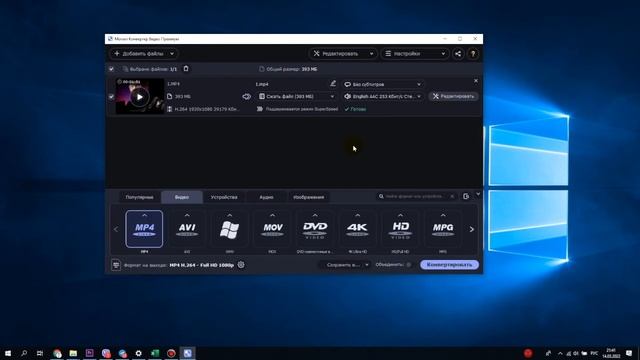640x360 pixels.
Task: Select the WMV Windows format icon
Action: [229, 229]
